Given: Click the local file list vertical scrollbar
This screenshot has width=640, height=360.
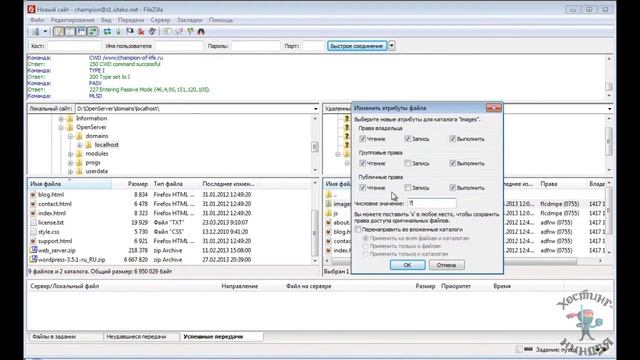Looking at the screenshot, I should pos(315,222).
